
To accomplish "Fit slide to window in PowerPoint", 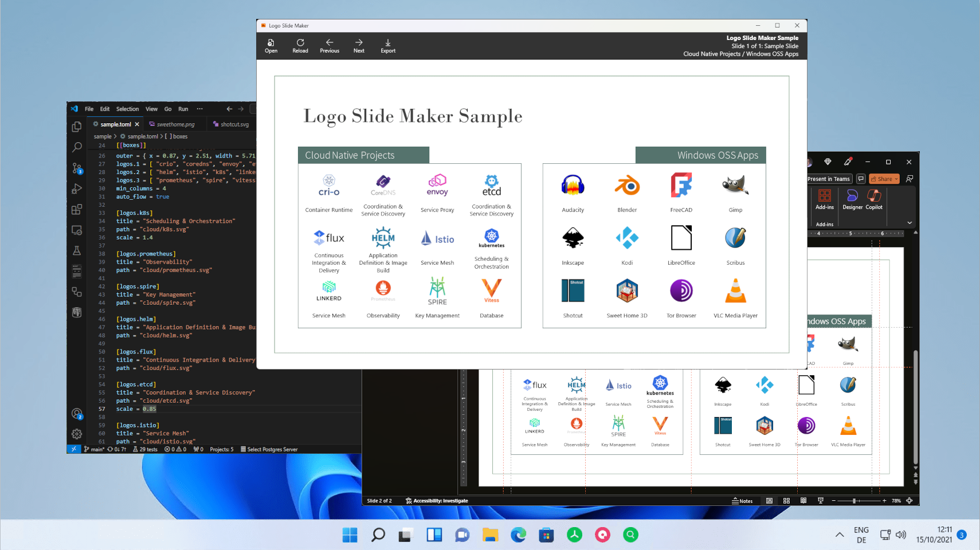I will [x=910, y=501].
